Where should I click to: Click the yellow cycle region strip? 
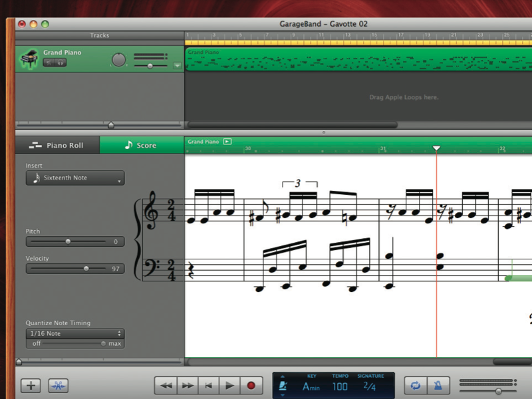358,43
